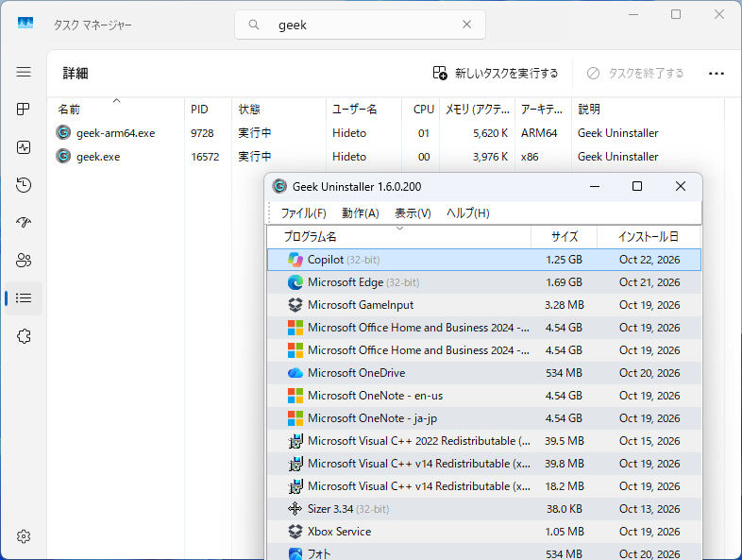This screenshot has width=742, height=560.
Task: Click the フォト app icon
Action: tap(295, 553)
